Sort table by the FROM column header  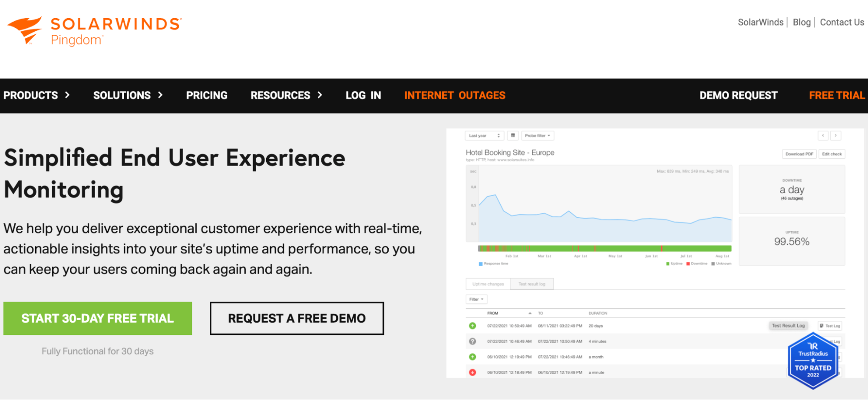pyautogui.click(x=493, y=313)
